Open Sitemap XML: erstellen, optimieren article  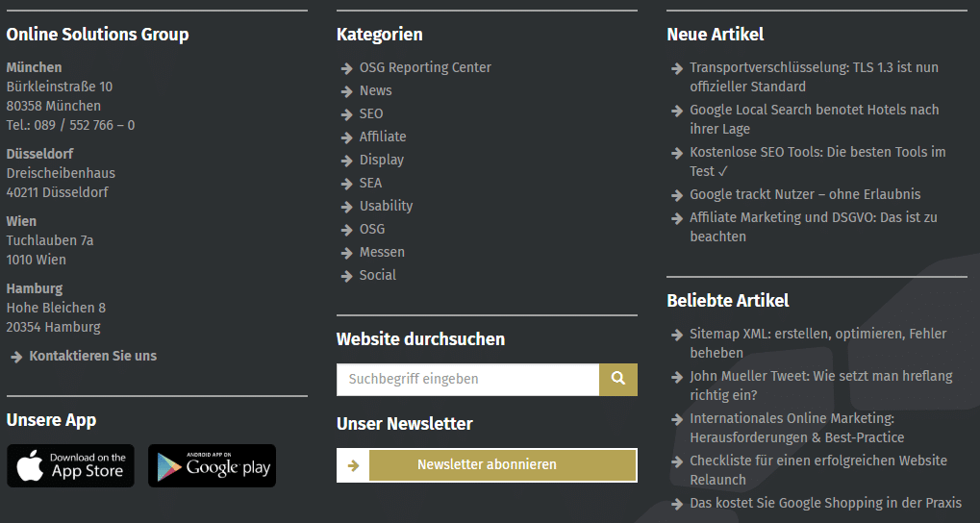coord(818,343)
